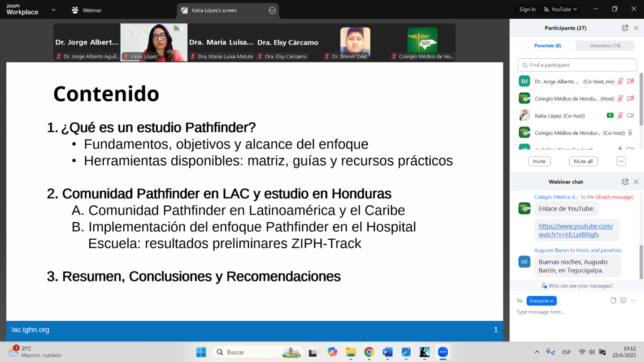Open the YouTube link in chat
644x362 pixels.
pyautogui.click(x=576, y=230)
